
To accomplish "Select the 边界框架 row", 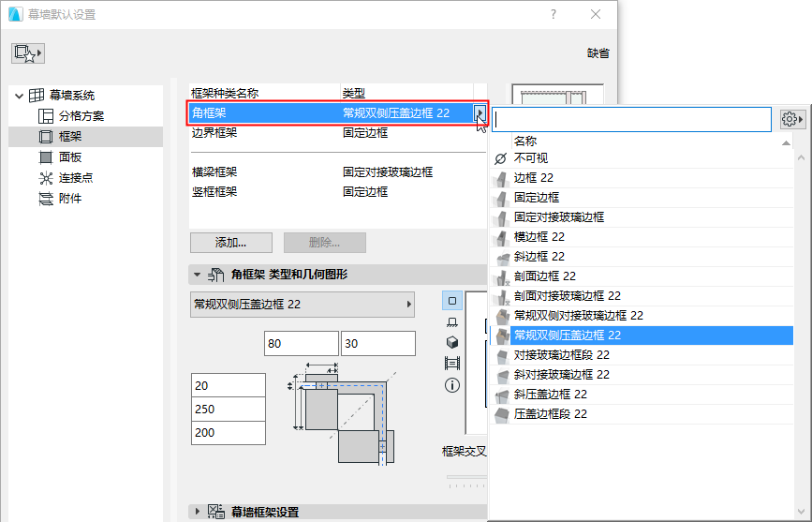I will [x=338, y=133].
